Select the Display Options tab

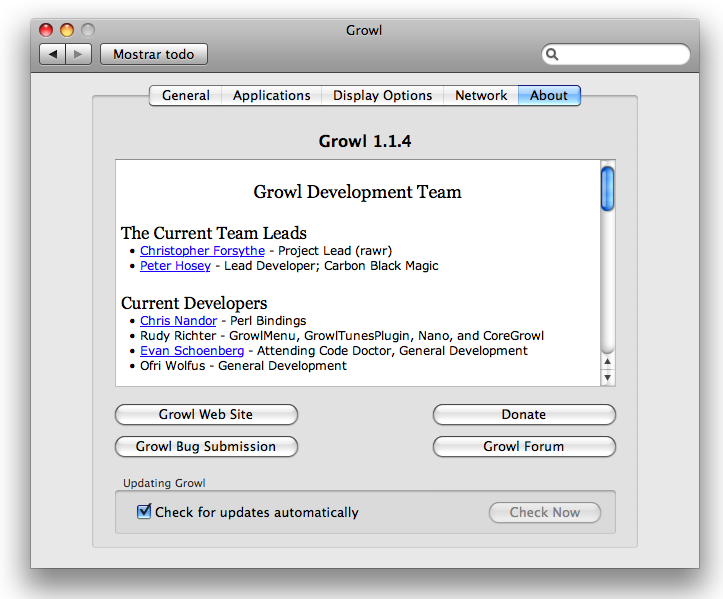click(x=382, y=95)
